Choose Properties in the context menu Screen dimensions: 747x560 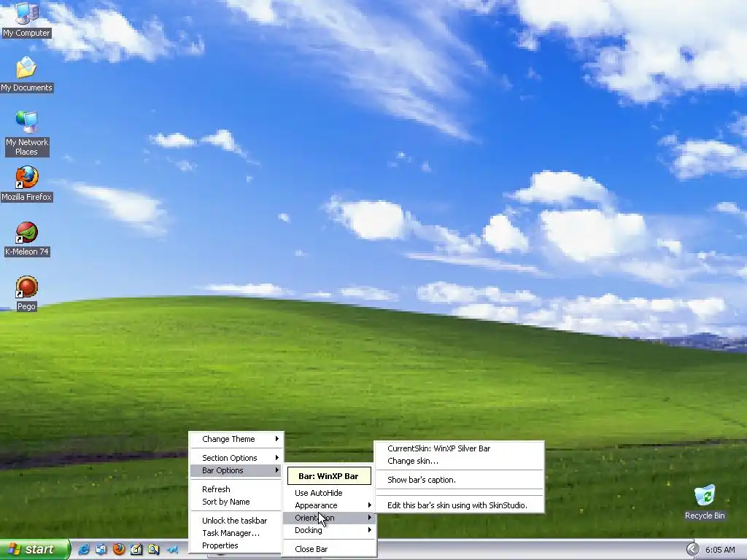point(237,545)
